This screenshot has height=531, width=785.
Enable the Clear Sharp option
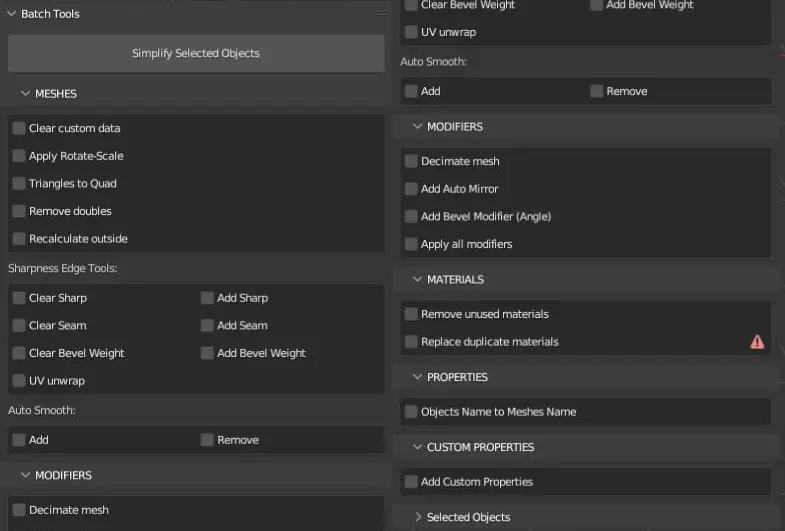(19, 298)
